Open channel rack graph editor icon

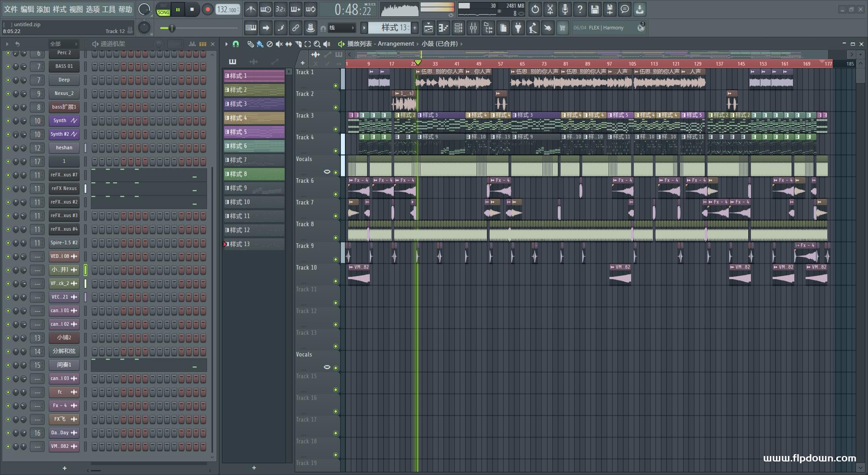pyautogui.click(x=192, y=44)
